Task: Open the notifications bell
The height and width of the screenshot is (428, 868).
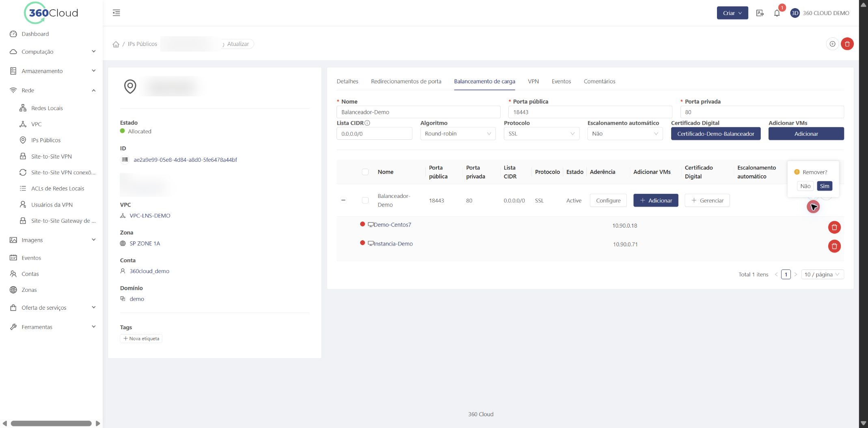Action: (x=777, y=13)
